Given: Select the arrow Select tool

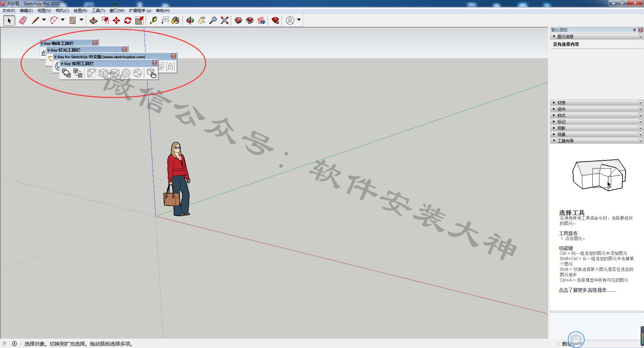Looking at the screenshot, I should tap(9, 21).
